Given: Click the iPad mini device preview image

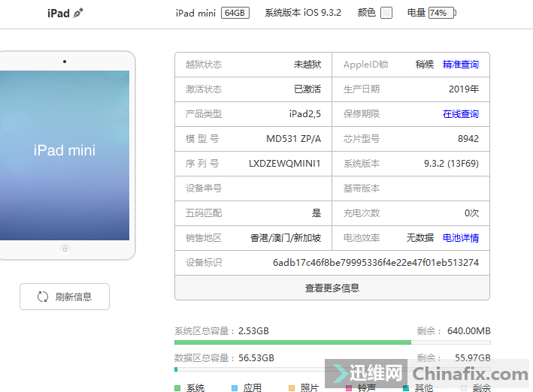Looking at the screenshot, I should (65, 155).
